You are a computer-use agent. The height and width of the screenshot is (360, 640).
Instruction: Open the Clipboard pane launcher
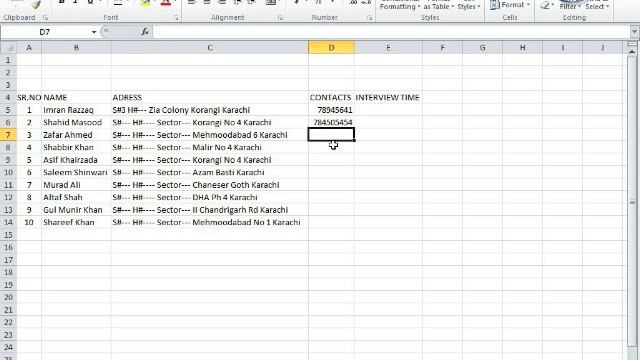coord(45,18)
